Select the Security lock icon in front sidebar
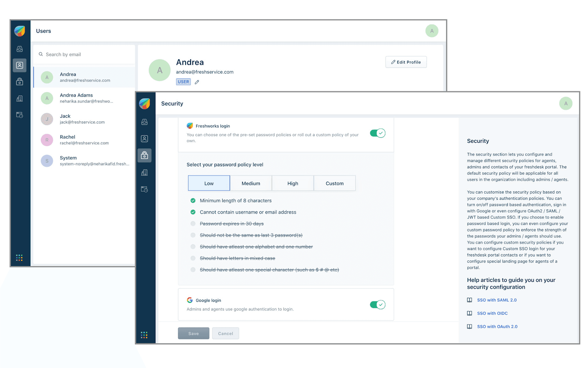This screenshot has width=588, height=368. 144,155
